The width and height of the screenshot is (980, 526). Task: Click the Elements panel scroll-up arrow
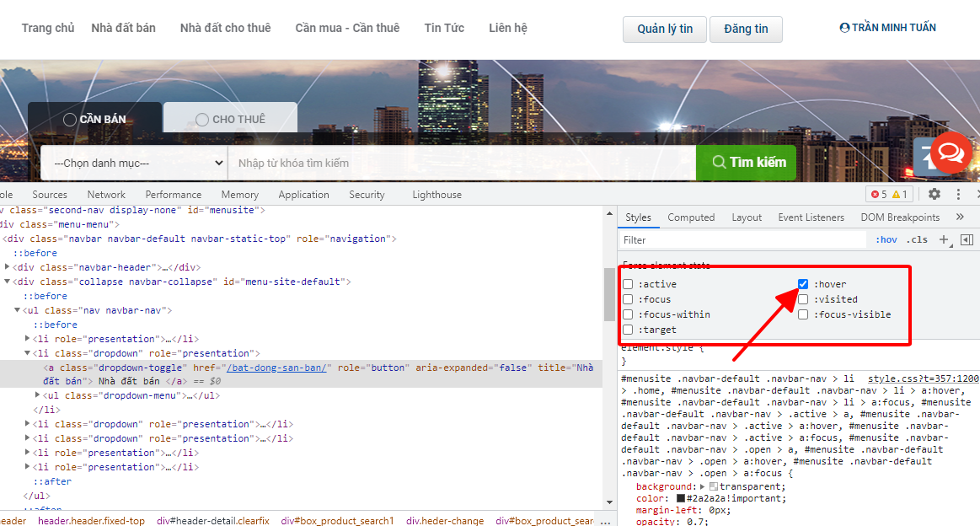(x=609, y=214)
